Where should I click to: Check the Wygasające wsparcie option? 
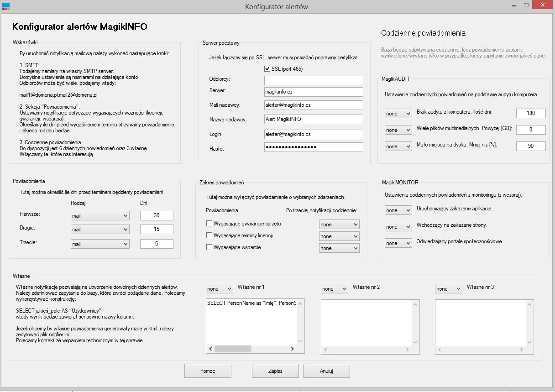(209, 247)
